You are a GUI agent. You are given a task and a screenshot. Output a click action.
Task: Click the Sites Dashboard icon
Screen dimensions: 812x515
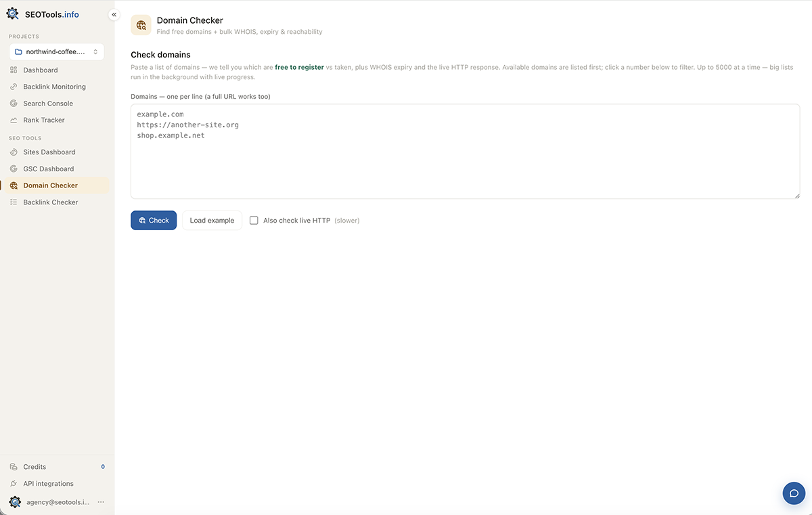coord(14,152)
